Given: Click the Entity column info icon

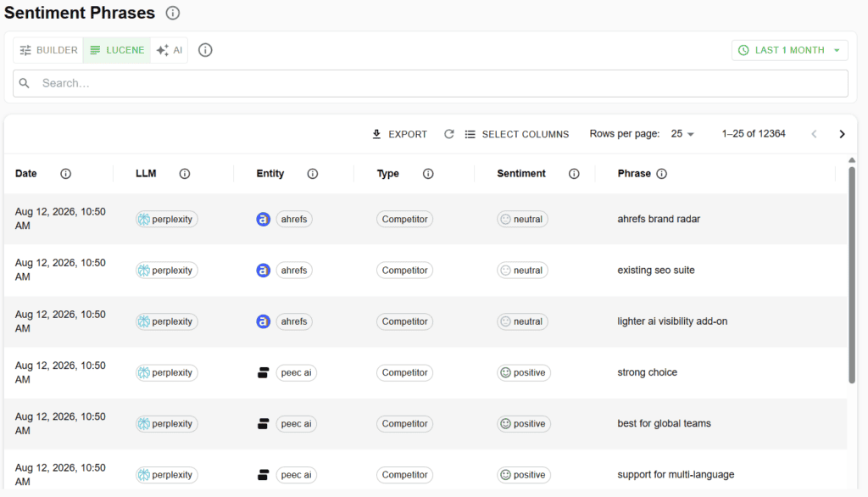Looking at the screenshot, I should 312,174.
